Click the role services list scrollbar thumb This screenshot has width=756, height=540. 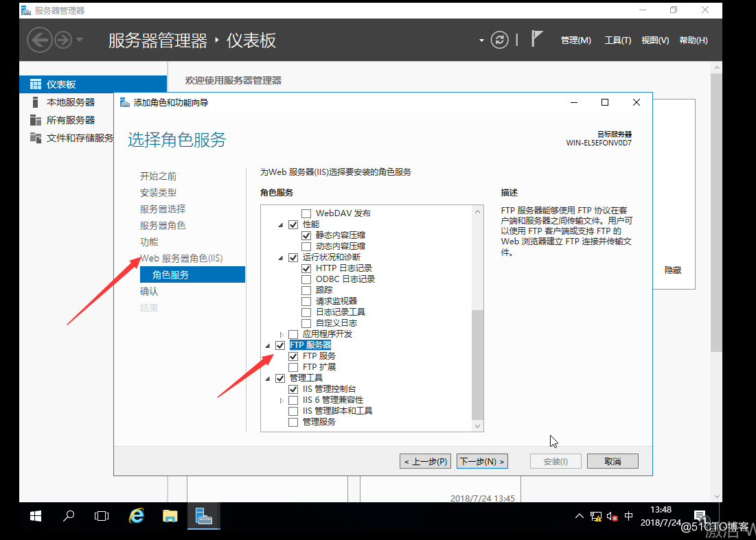(477, 364)
